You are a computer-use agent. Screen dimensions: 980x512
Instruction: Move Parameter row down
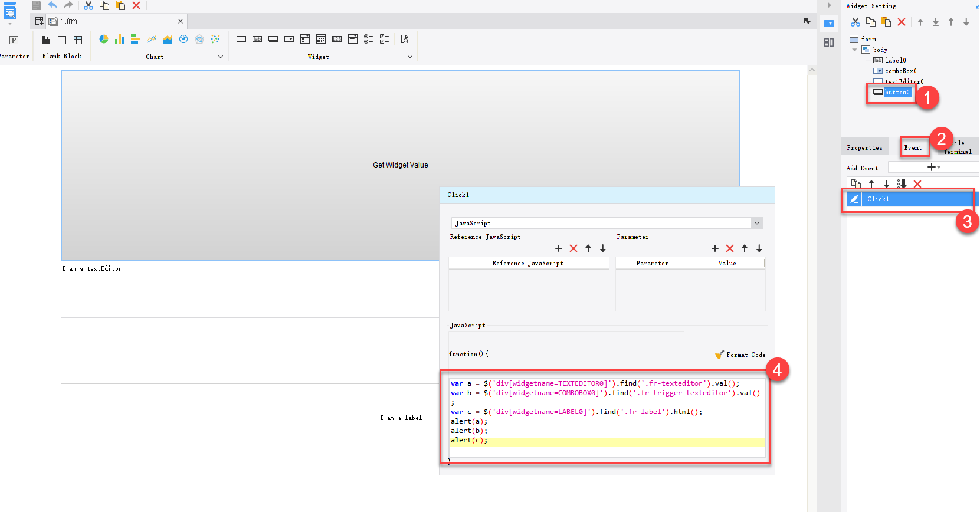759,248
